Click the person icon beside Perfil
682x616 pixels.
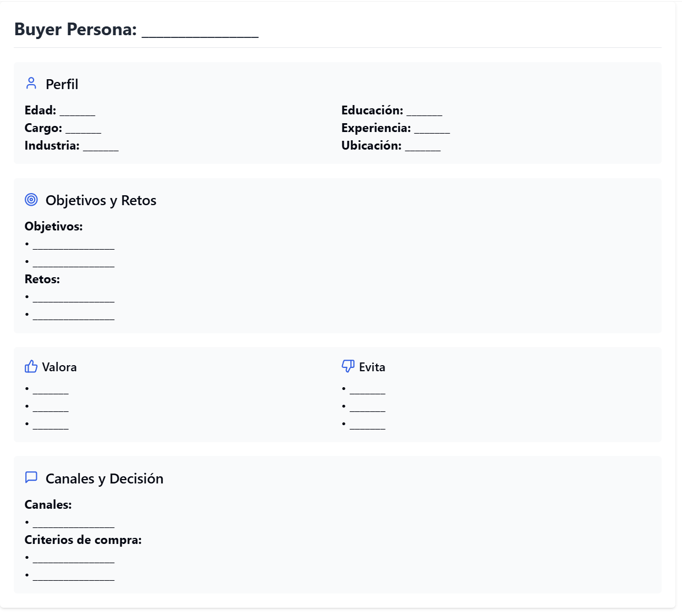click(31, 84)
